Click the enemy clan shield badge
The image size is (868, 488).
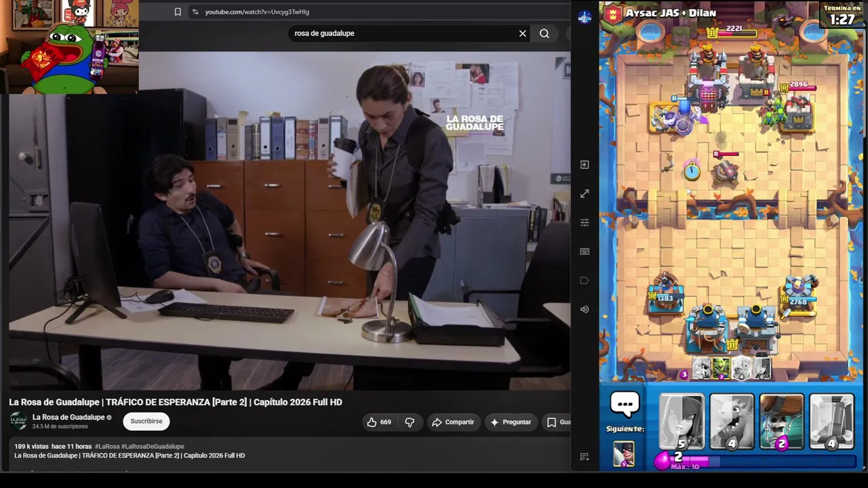pyautogui.click(x=613, y=14)
